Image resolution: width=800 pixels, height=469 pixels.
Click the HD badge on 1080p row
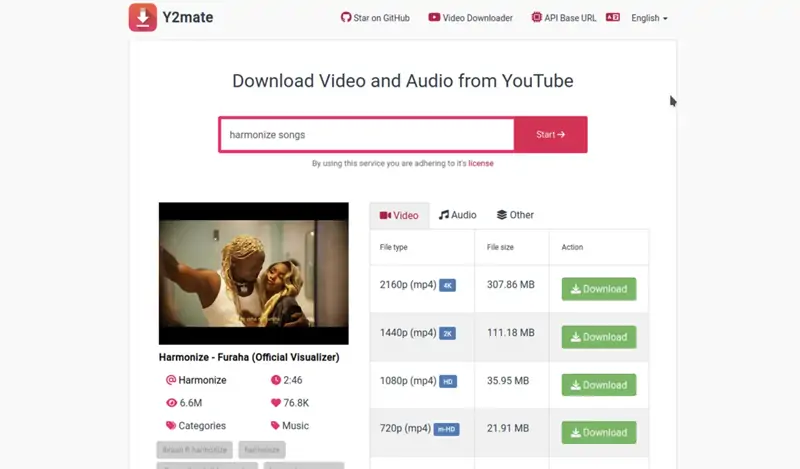coord(448,381)
